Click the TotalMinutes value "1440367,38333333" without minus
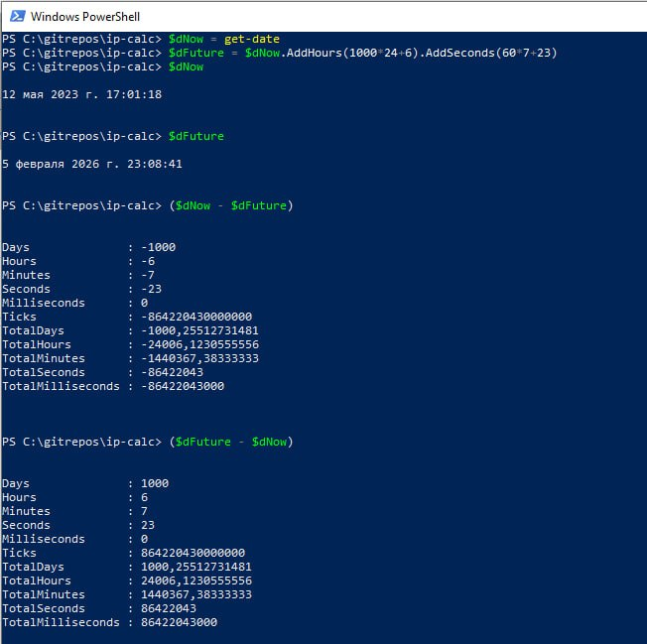The image size is (647, 644). pos(196,594)
